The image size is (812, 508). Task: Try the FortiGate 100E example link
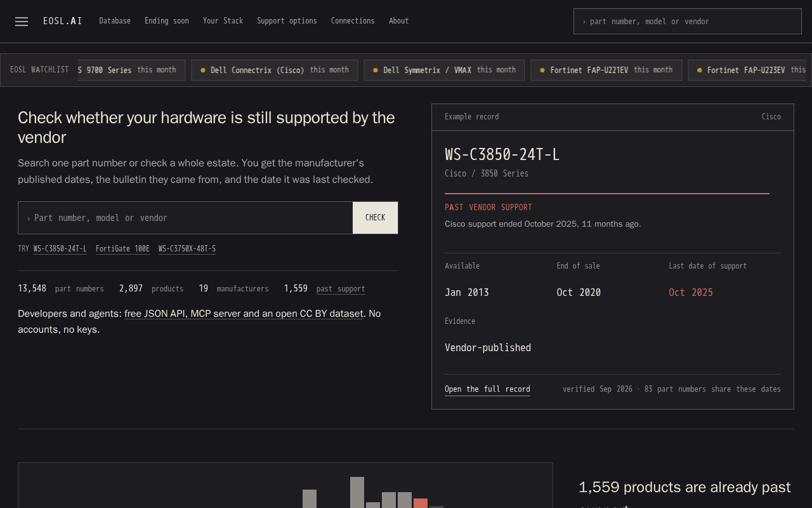(x=122, y=249)
